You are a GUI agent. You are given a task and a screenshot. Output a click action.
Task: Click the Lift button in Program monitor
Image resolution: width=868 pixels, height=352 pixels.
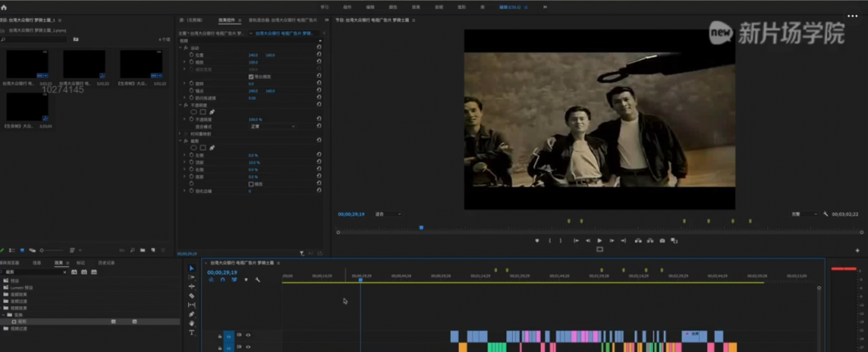(637, 241)
